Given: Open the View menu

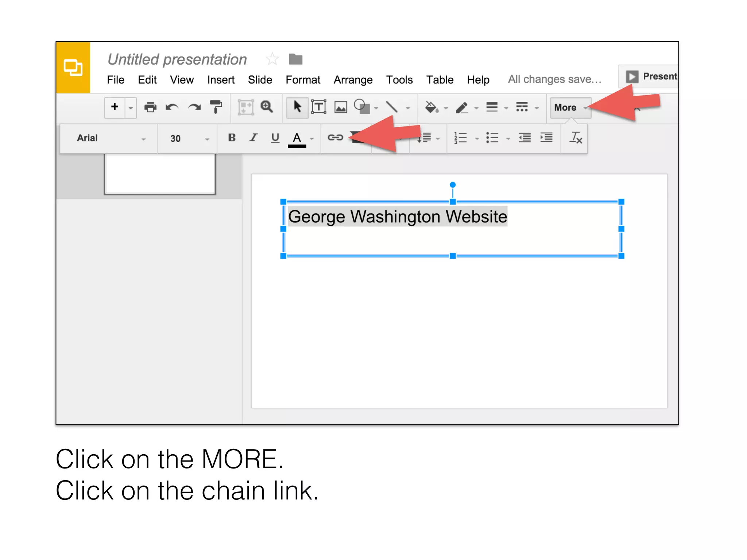Looking at the screenshot, I should pos(182,80).
